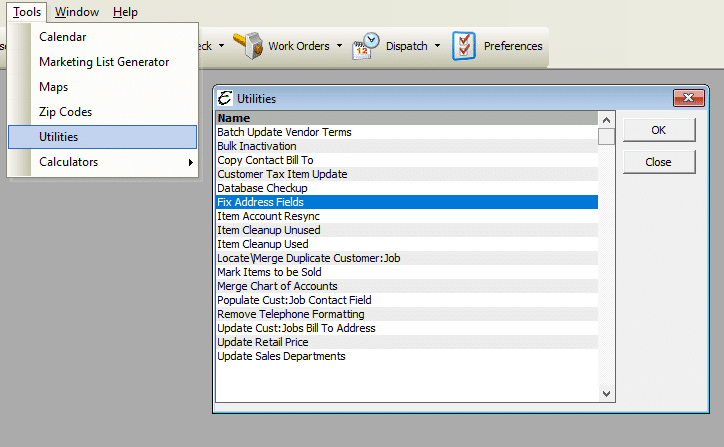The image size is (724, 447).
Task: Expand the Calculators submenu arrow
Action: (x=190, y=162)
